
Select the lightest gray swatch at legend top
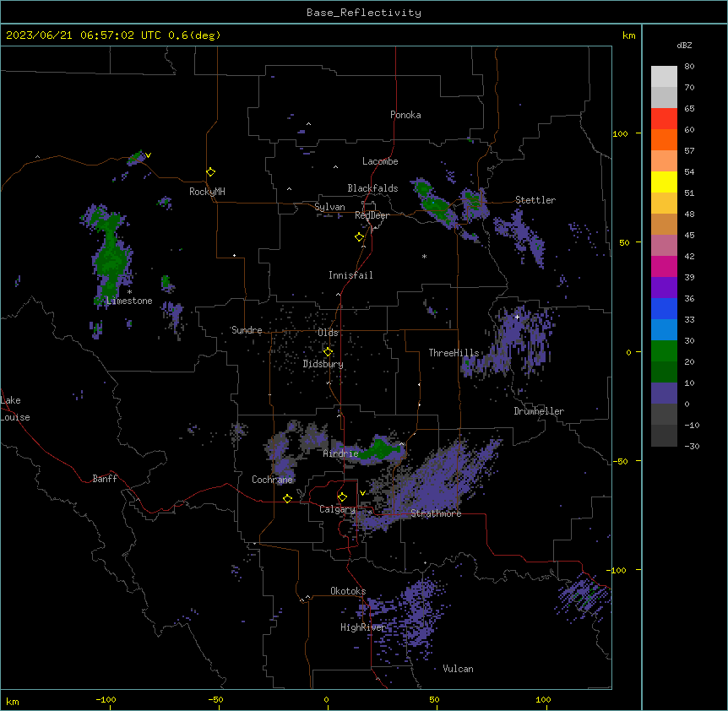[x=664, y=77]
